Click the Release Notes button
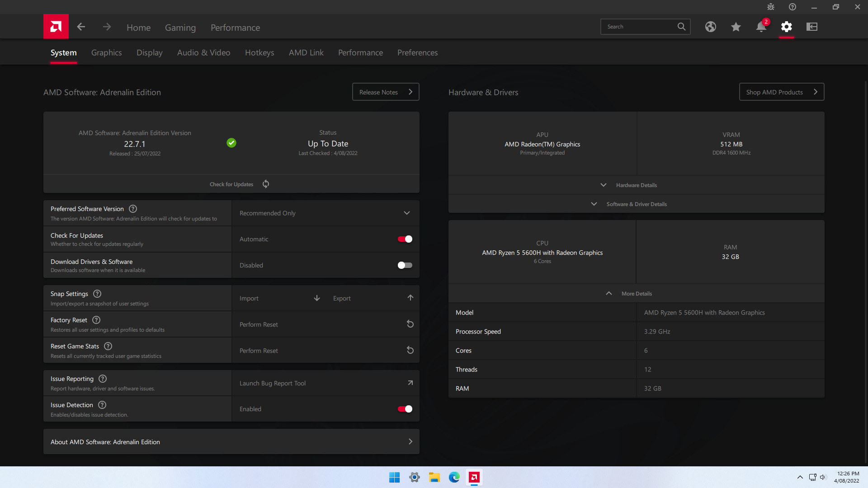 click(386, 92)
